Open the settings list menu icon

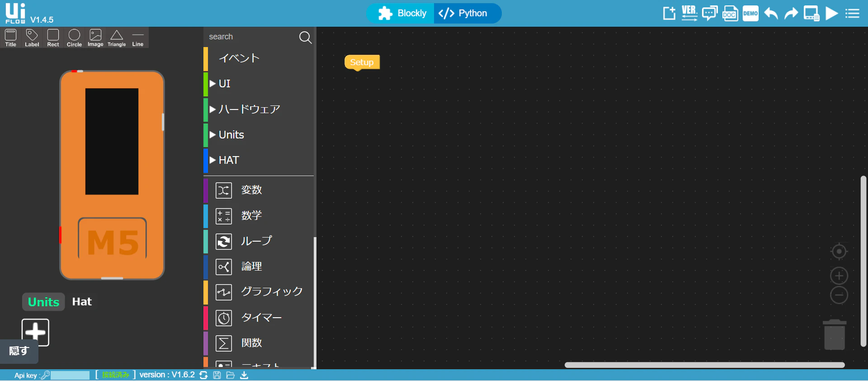pos(852,13)
